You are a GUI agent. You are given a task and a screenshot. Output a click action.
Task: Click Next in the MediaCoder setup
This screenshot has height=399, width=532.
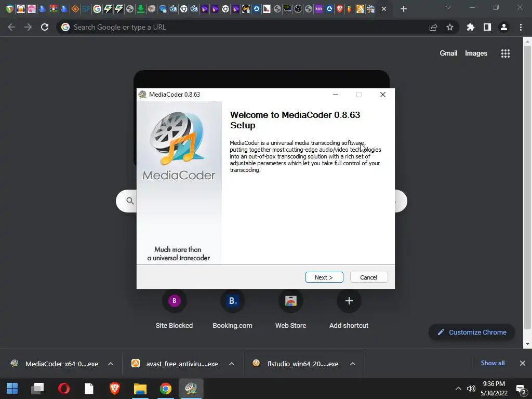(x=324, y=277)
